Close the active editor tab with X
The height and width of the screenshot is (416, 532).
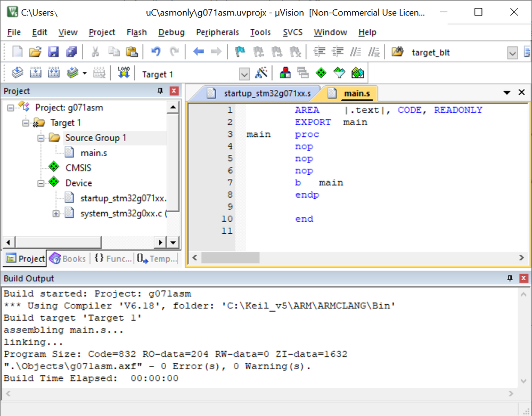[521, 92]
